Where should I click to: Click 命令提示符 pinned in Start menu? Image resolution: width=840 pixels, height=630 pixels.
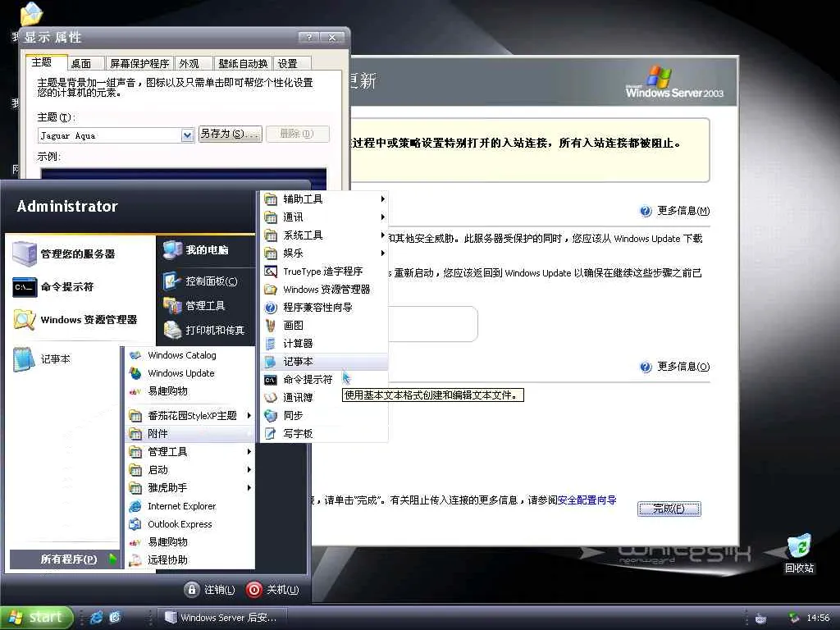click(x=67, y=287)
